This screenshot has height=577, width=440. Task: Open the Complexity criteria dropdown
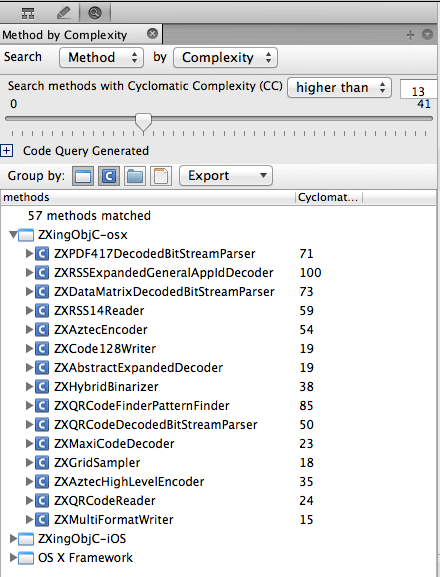pyautogui.click(x=225, y=57)
